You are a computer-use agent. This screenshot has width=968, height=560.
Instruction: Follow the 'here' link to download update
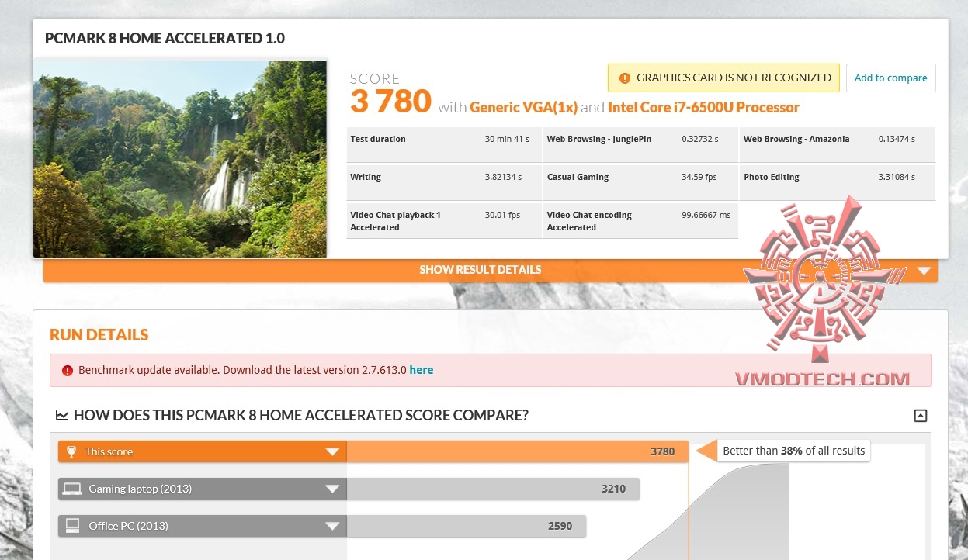(422, 370)
